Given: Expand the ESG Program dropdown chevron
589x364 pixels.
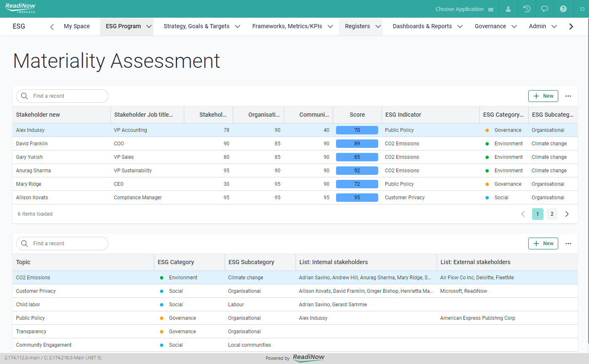Looking at the screenshot, I should 149,27.
